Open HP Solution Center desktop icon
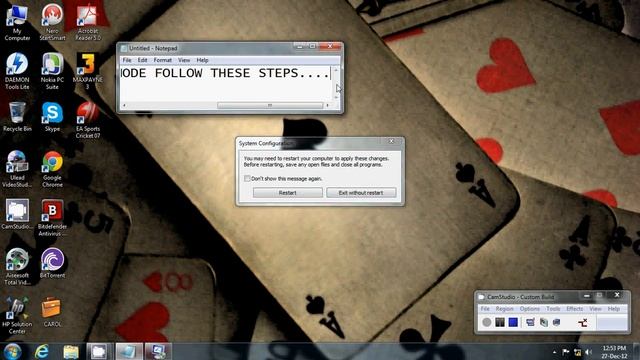 (17, 316)
